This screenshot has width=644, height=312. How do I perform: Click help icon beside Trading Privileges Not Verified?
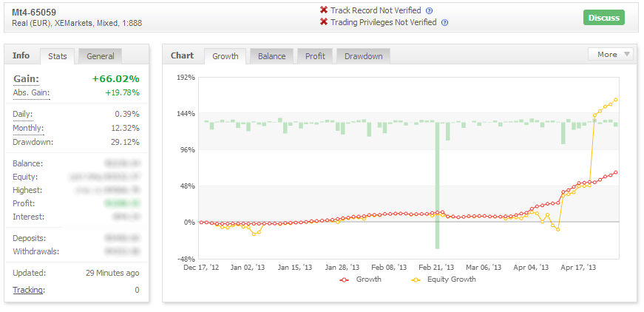tap(444, 23)
